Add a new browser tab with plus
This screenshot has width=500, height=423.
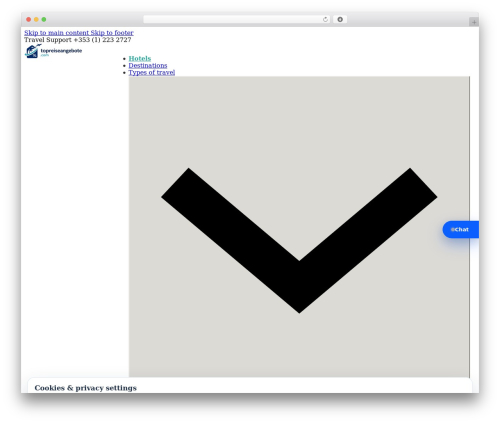[x=474, y=22]
